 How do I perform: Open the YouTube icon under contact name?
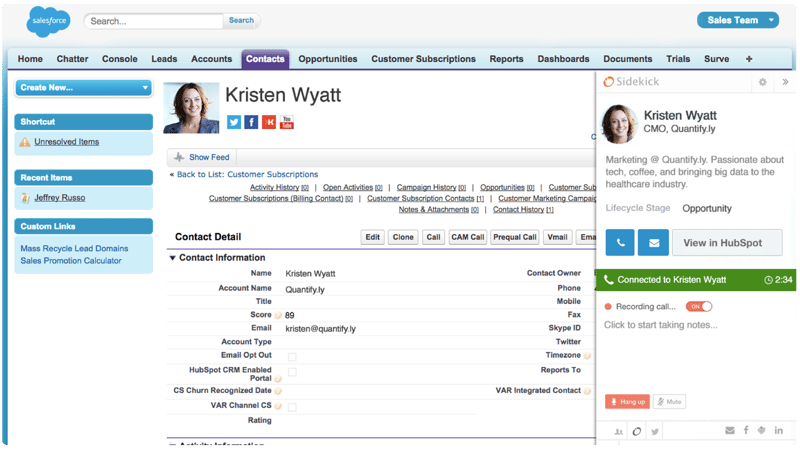pyautogui.click(x=287, y=122)
